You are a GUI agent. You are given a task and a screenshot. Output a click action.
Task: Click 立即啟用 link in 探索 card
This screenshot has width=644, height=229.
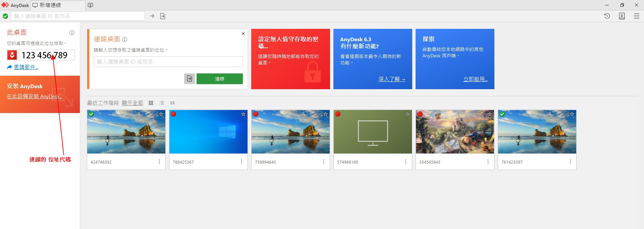(475, 79)
